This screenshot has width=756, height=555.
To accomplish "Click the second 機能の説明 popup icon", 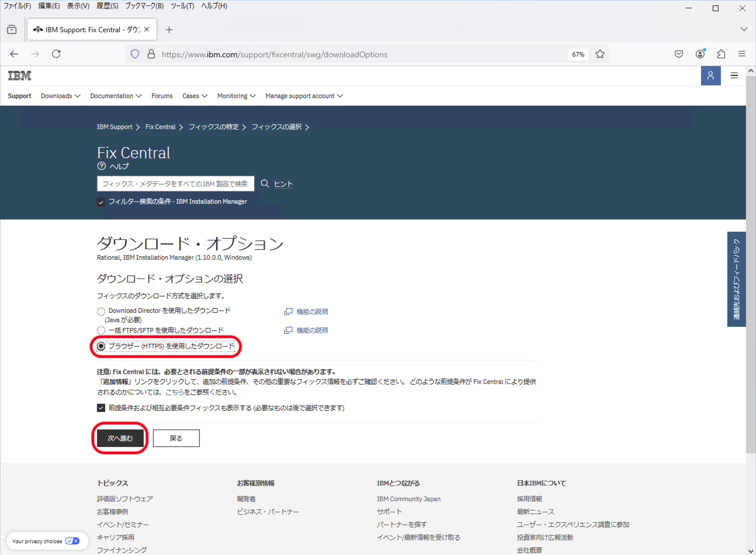I will tap(288, 330).
